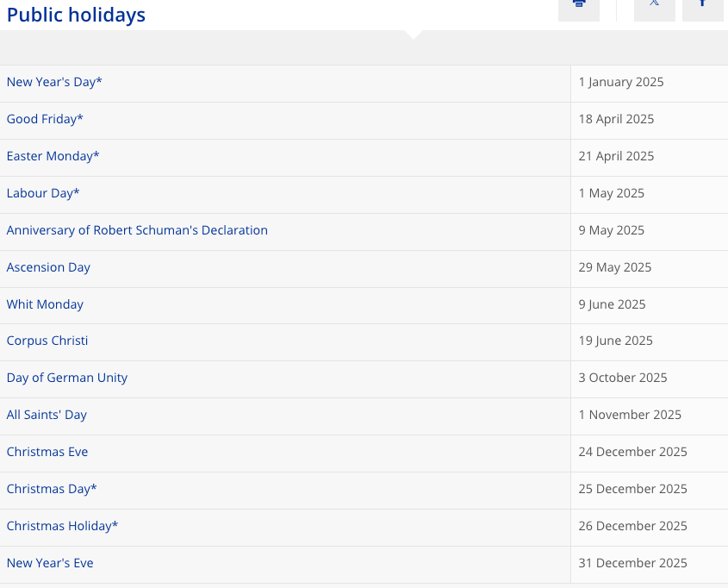Click the Labour Day* link

[43, 193]
